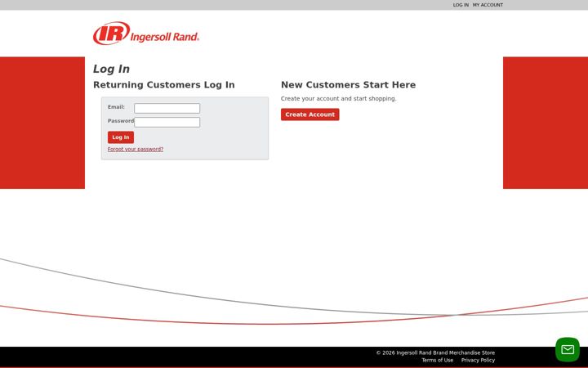This screenshot has height=368, width=588.
Task: Open the Terms of Use footer link
Action: 437,360
